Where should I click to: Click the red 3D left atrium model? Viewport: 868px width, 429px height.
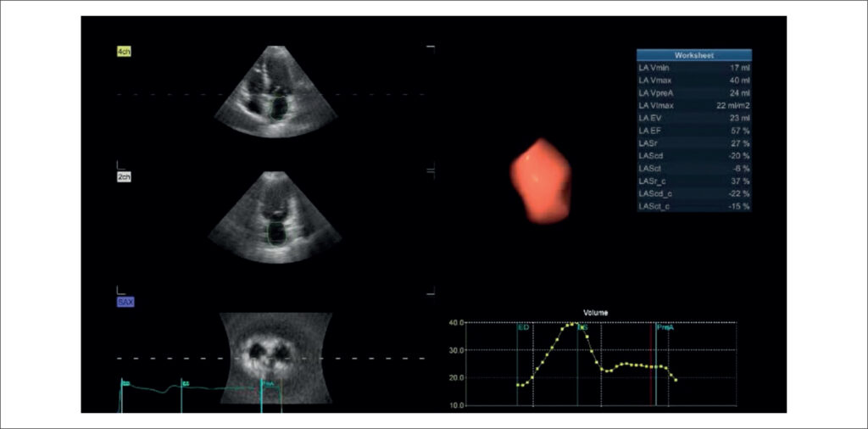coord(540,181)
